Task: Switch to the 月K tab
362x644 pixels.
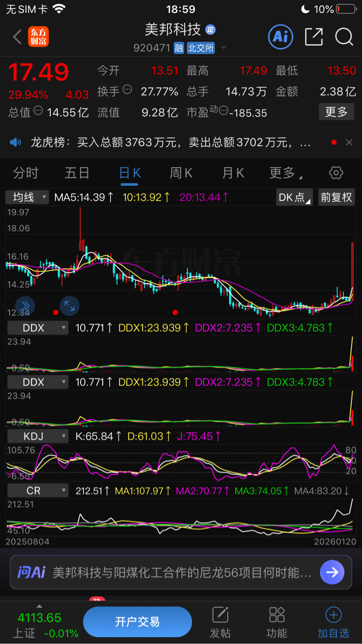Action: [x=233, y=173]
